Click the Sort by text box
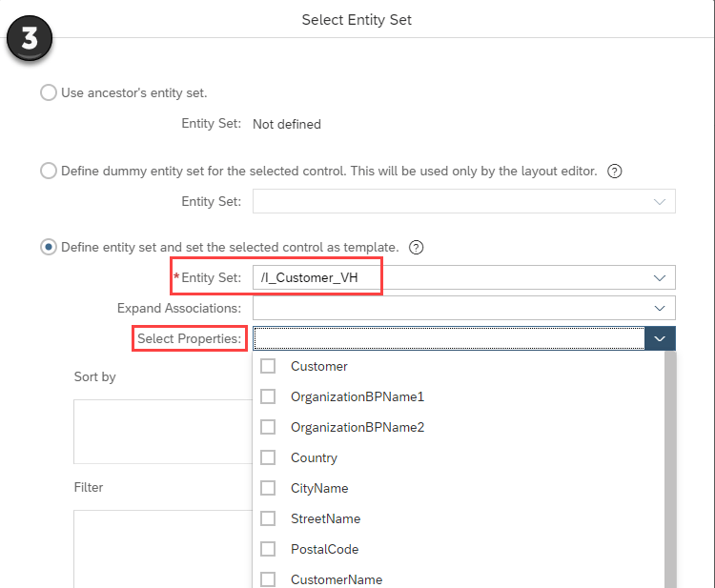Viewport: 715px width, 588px height. point(162,431)
